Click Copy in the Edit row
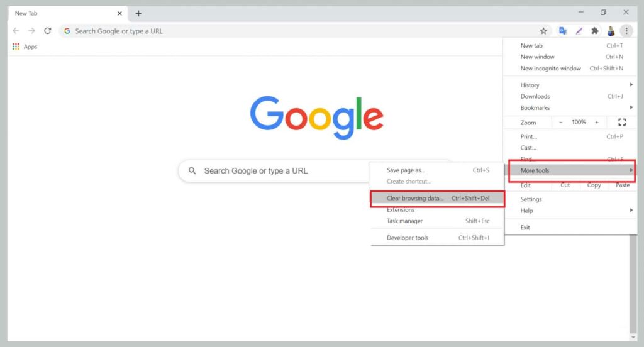The width and height of the screenshot is (644, 347). (x=594, y=185)
